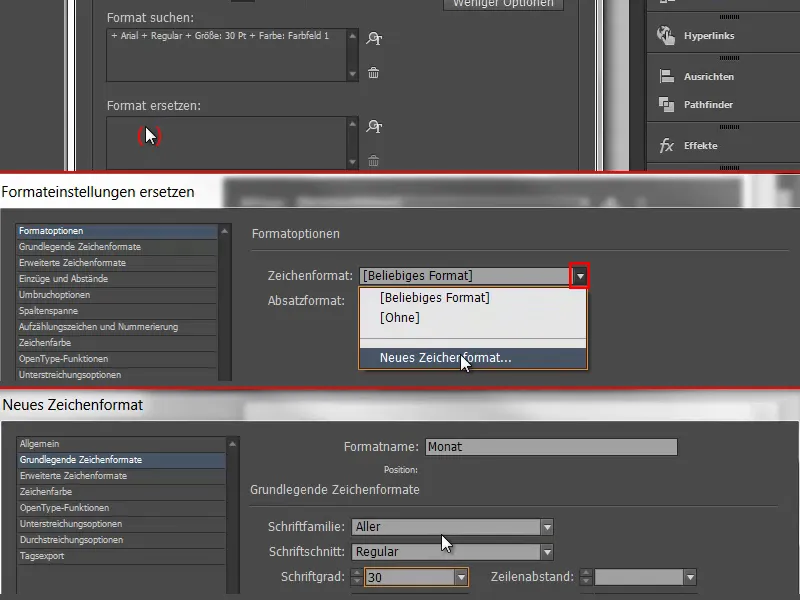Click the Schriftfamilie field showing Aller
Screen dimensions: 800x600
(446, 527)
